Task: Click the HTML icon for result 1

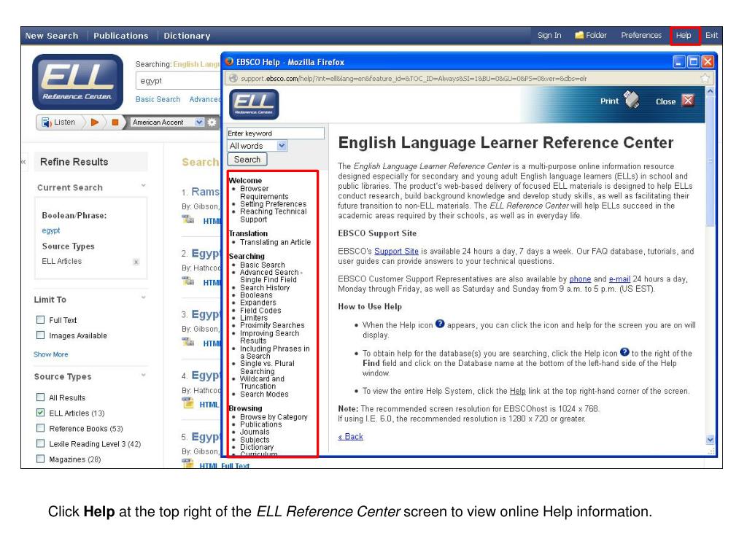Action: pyautogui.click(x=188, y=219)
